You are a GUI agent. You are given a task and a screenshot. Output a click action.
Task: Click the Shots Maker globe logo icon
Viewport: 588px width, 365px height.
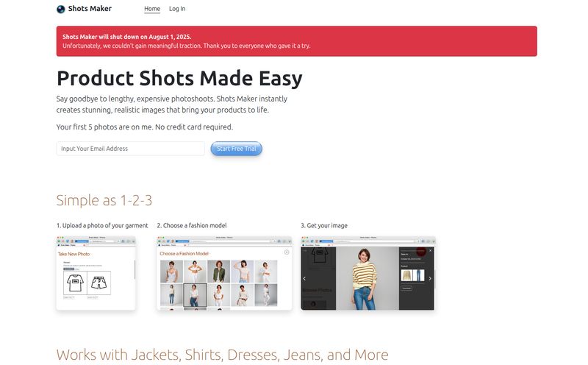click(61, 9)
